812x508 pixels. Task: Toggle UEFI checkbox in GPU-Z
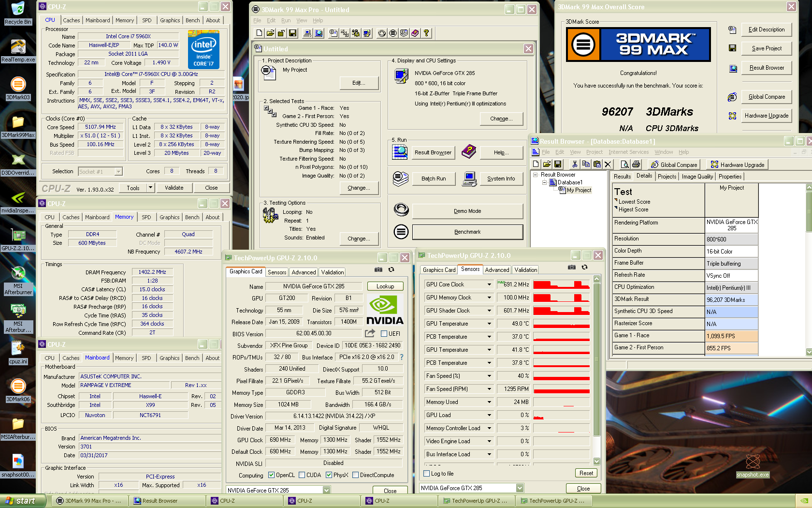[x=384, y=334]
